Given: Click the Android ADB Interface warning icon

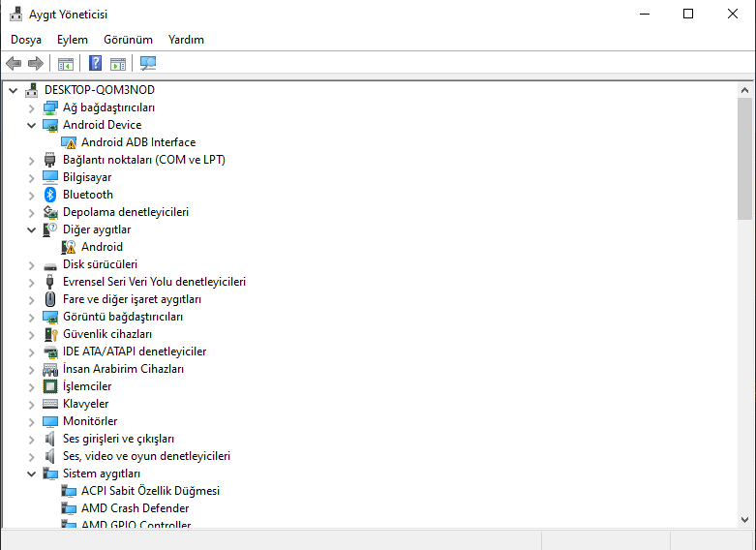Looking at the screenshot, I should click(x=69, y=142).
